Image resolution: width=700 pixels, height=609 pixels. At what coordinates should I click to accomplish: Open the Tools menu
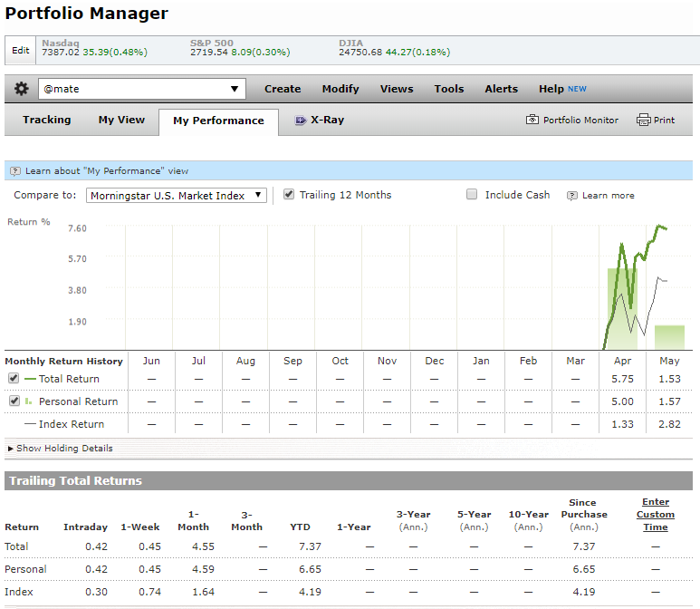449,89
